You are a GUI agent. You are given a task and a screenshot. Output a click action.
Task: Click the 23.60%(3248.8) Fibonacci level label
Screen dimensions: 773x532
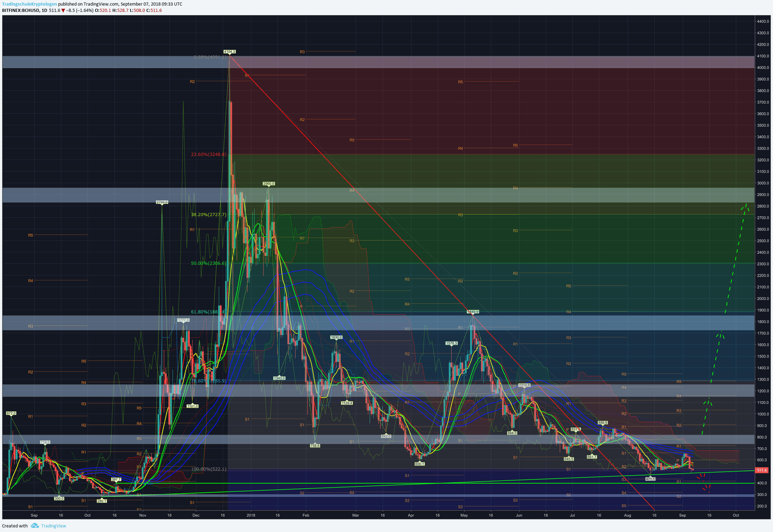click(x=209, y=154)
